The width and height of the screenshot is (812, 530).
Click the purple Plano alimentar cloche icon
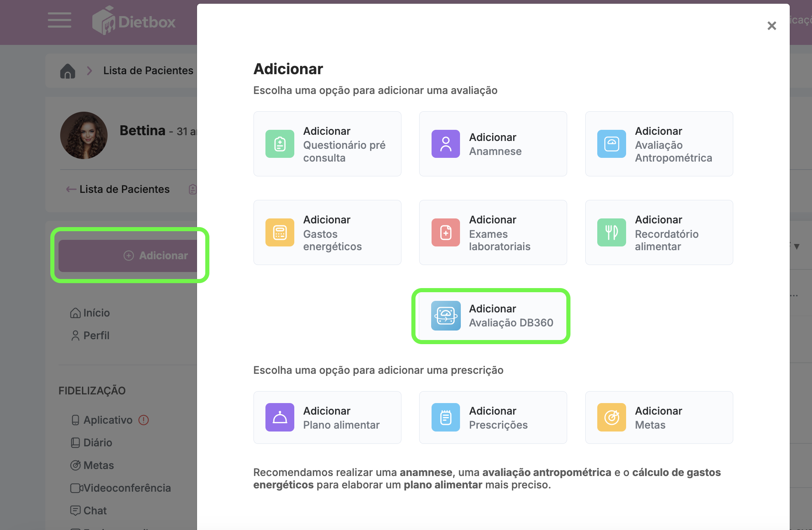(x=279, y=417)
